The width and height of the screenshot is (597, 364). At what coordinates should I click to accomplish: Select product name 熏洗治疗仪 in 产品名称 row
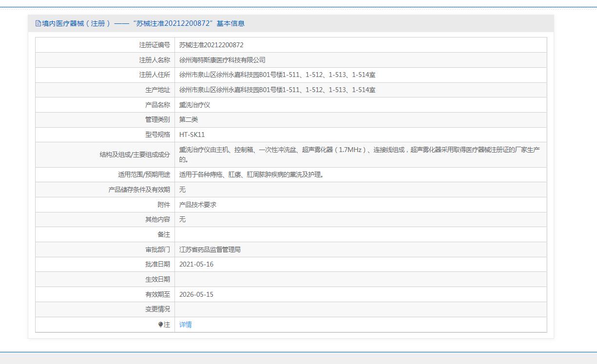tap(195, 105)
